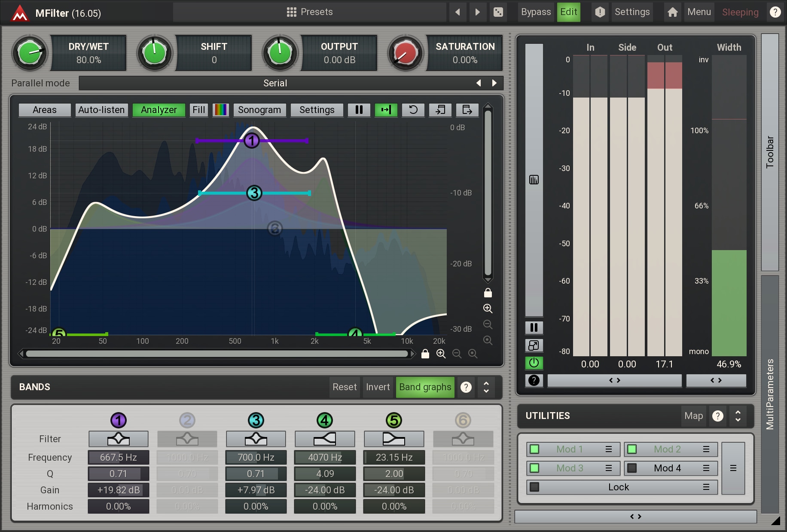Click the import arrow-into-box icon in graph toolbar
Screen dimensions: 787x532
(x=440, y=110)
